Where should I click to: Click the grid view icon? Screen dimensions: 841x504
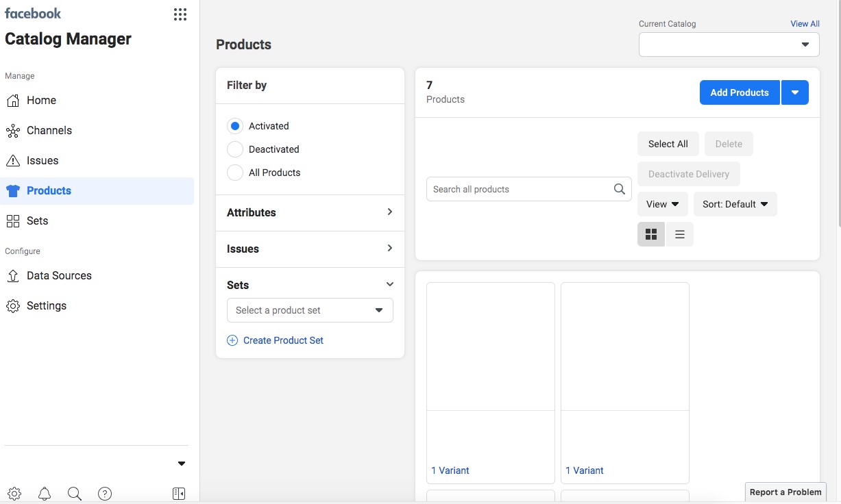tap(651, 234)
